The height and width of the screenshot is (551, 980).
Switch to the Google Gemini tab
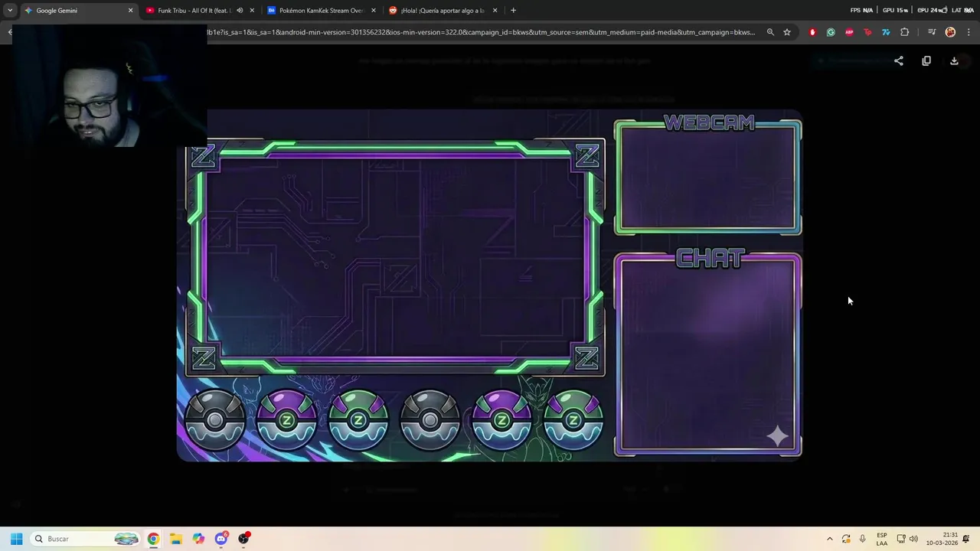(78, 11)
